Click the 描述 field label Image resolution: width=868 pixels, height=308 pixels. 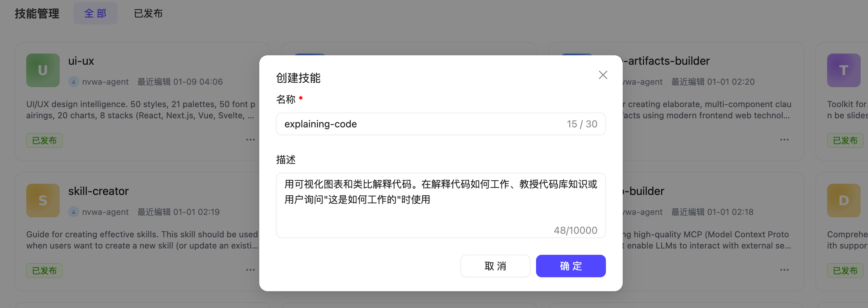(x=286, y=160)
